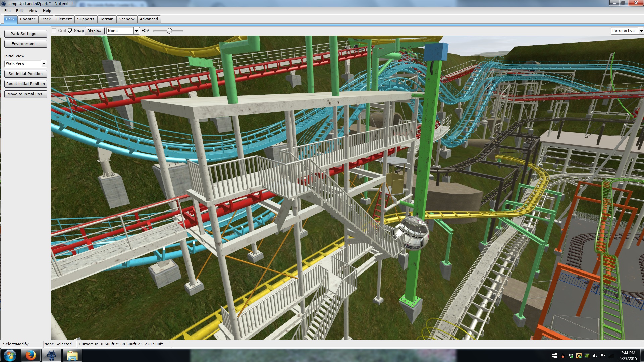
Task: Click the FOV slider handle
Action: [x=169, y=31]
